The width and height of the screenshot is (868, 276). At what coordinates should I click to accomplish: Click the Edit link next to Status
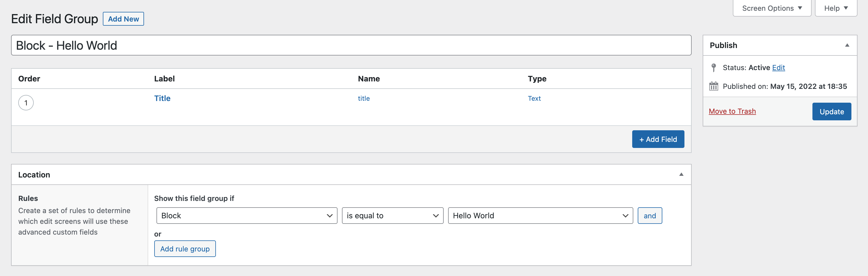[778, 68]
